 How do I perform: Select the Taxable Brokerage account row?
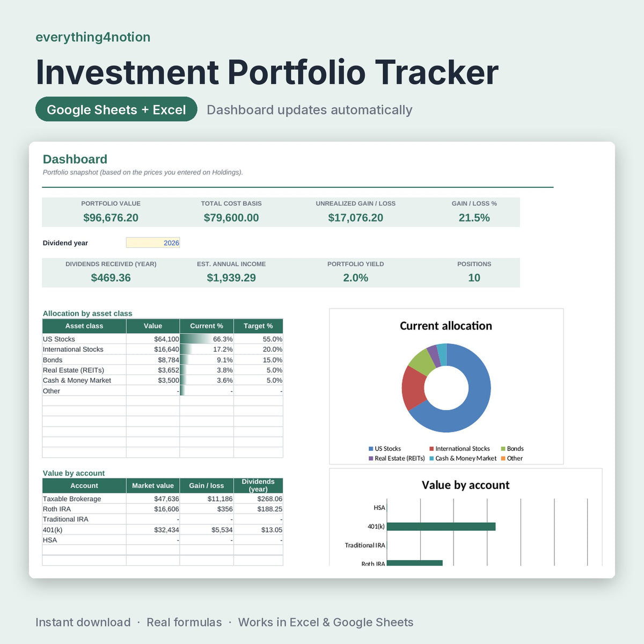click(163, 499)
